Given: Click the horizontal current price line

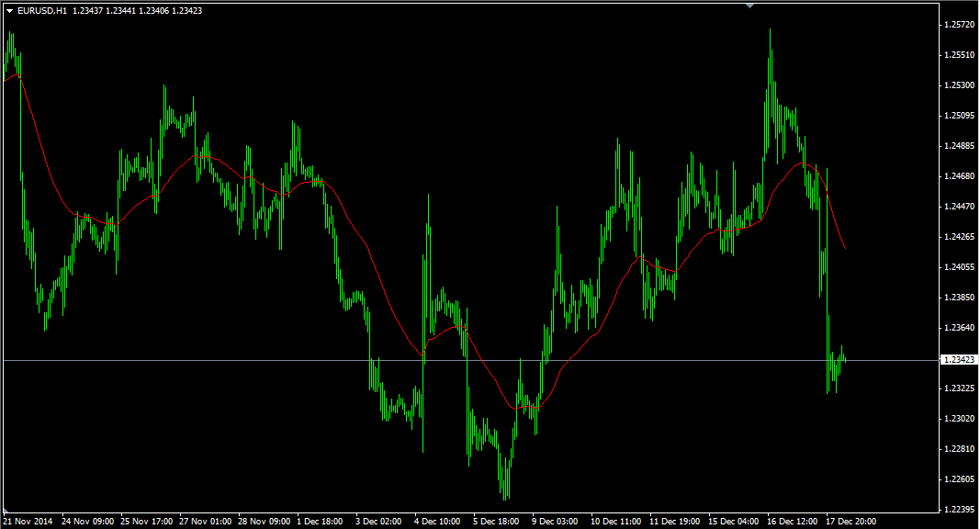Looking at the screenshot, I should click(x=470, y=360).
